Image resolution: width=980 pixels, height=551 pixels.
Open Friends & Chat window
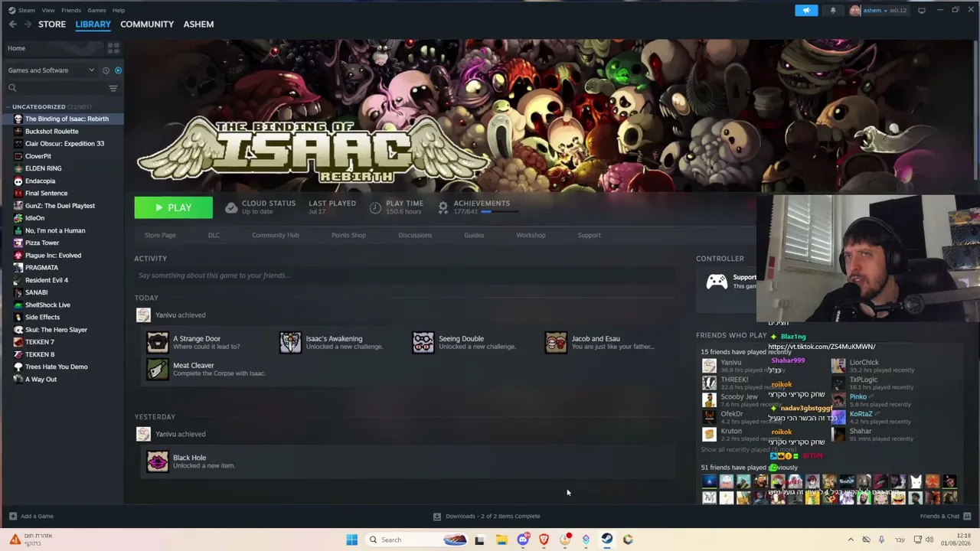945,517
